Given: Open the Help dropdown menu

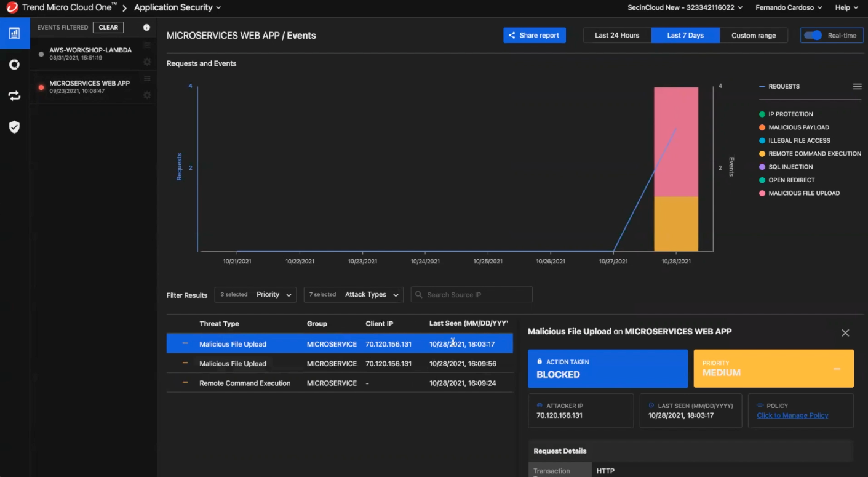Looking at the screenshot, I should (x=847, y=7).
